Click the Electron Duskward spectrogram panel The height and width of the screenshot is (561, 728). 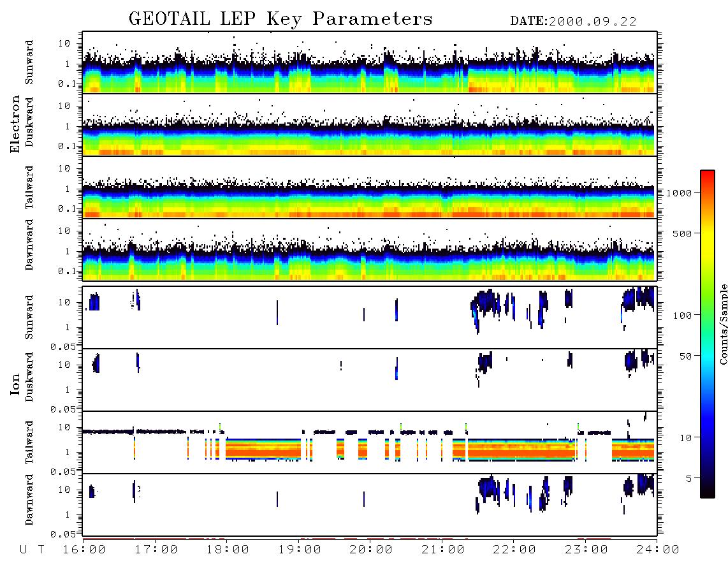click(370, 124)
